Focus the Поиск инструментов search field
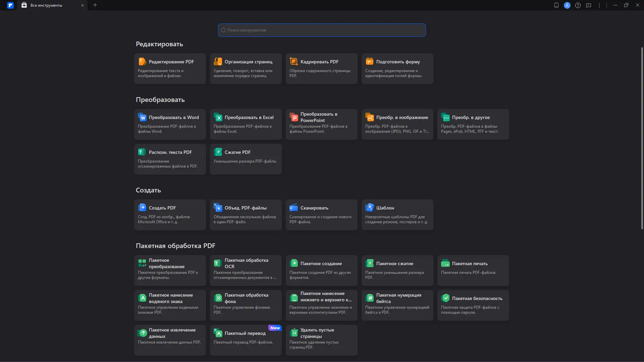Screen dimensions: 644x362 click(x=322, y=30)
